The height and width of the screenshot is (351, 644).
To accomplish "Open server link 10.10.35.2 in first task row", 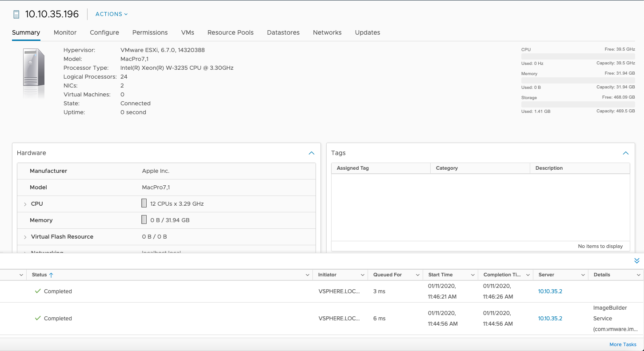I will coord(550,291).
